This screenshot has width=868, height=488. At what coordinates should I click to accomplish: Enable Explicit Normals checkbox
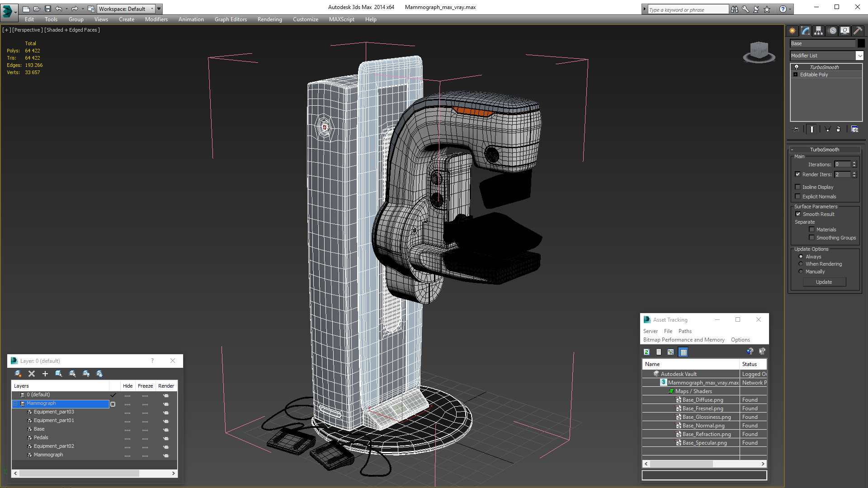click(x=797, y=196)
